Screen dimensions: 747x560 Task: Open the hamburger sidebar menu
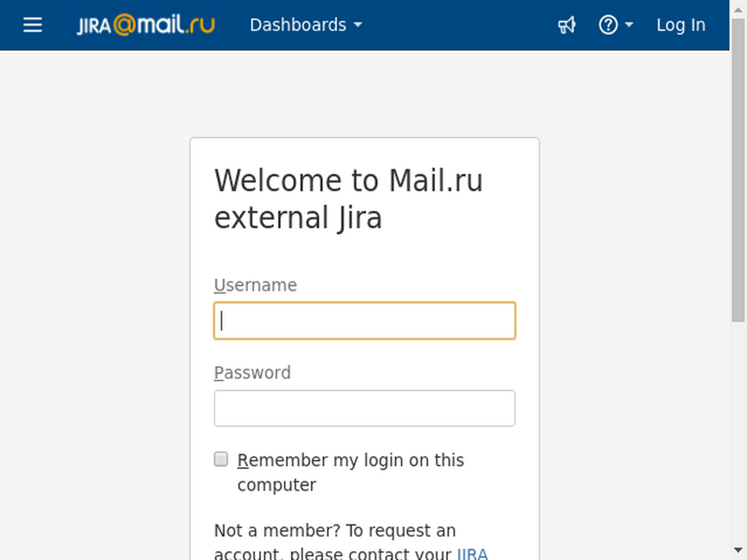32,25
